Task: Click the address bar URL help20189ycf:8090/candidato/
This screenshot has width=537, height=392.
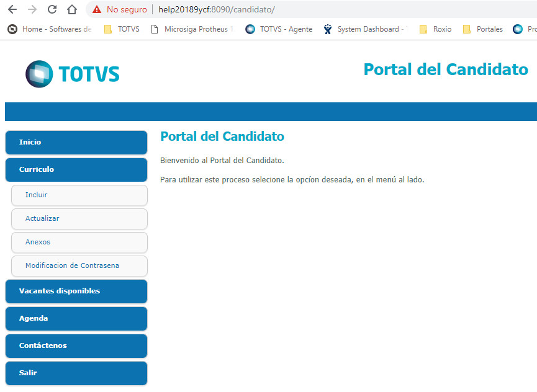Action: point(217,9)
